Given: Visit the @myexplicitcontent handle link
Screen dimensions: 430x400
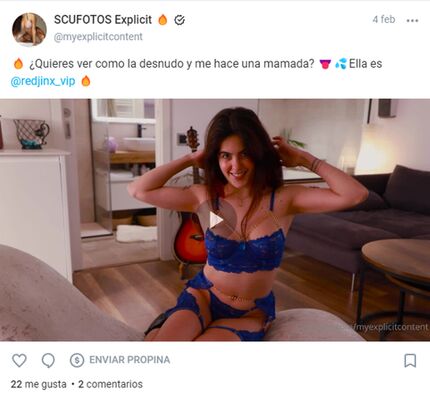Looking at the screenshot, I should pos(98,37).
